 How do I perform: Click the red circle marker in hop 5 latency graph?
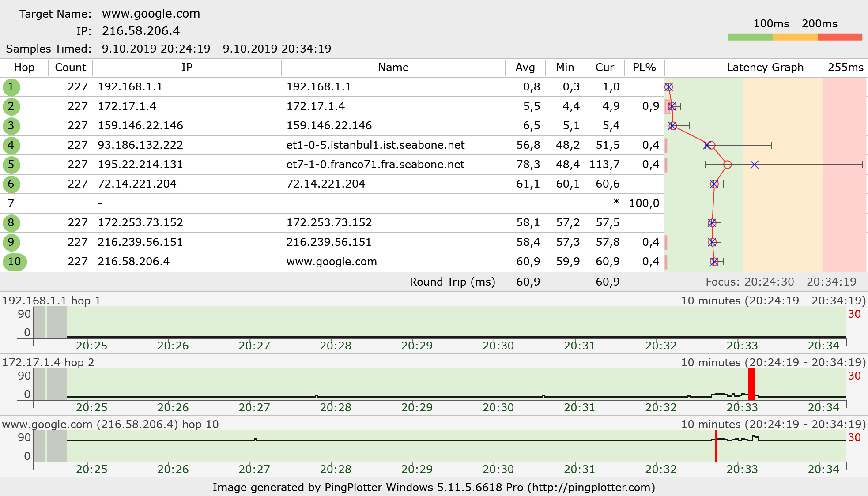728,165
